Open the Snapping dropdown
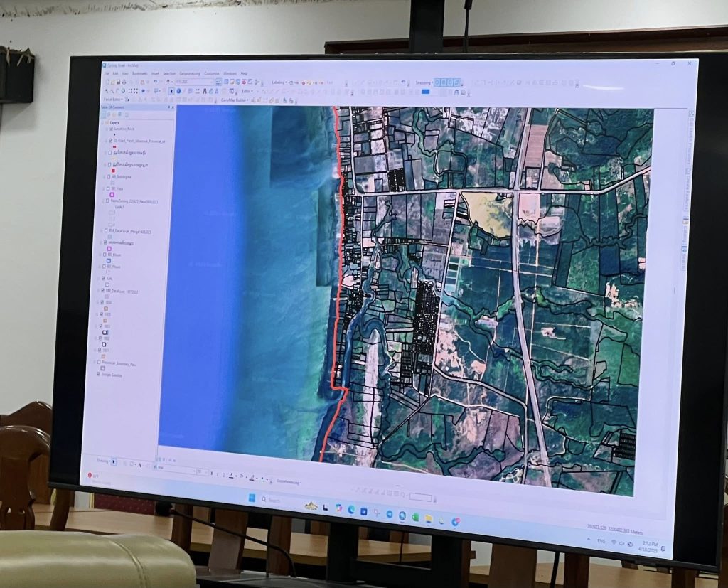This screenshot has height=588, width=728. (424, 83)
